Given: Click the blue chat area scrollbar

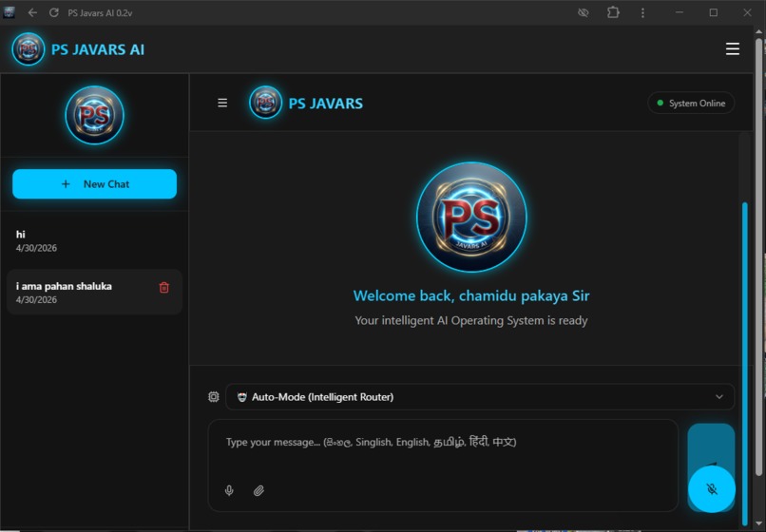Looking at the screenshot, I should 744,363.
